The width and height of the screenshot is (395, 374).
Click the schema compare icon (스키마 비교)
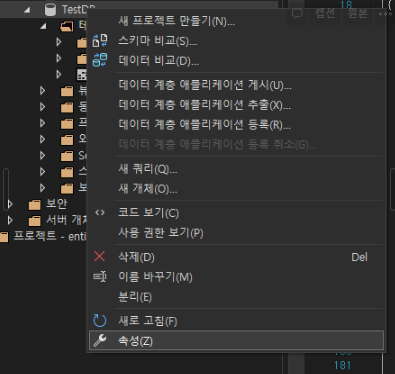tap(100, 41)
